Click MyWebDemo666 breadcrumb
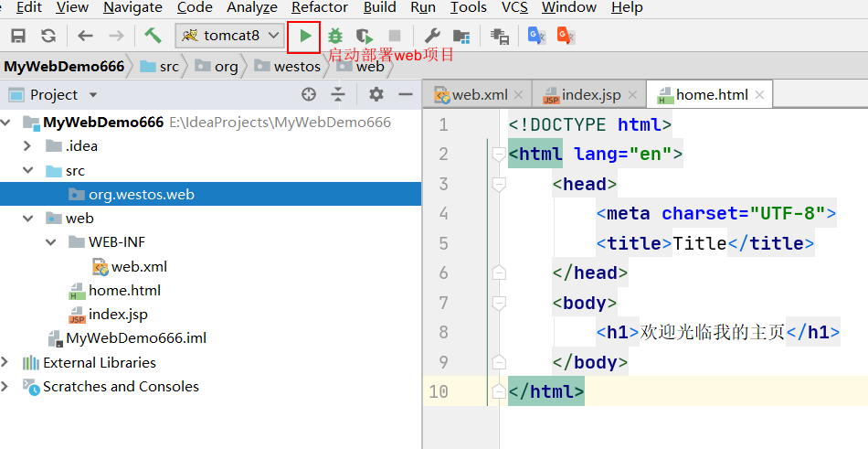Screen dimensions: 868x449 coord(64,67)
